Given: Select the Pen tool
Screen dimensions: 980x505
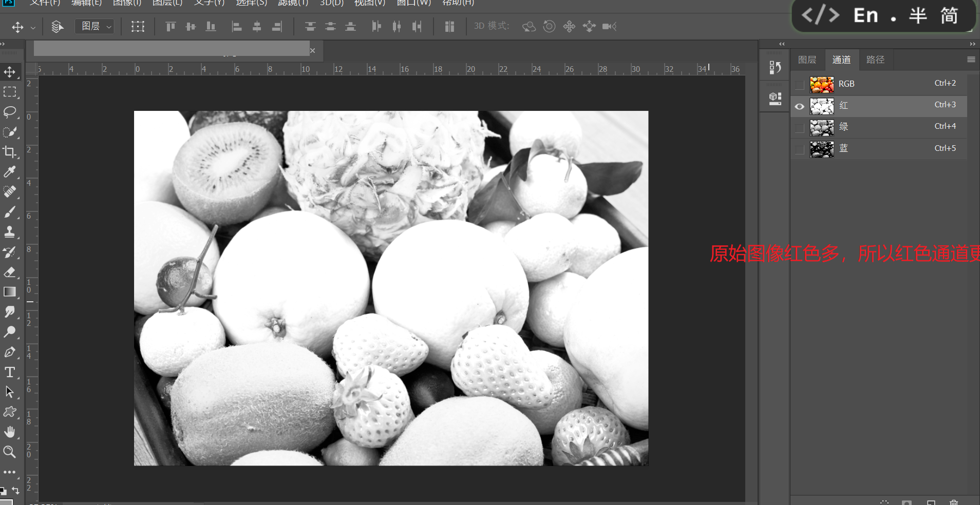Looking at the screenshot, I should coord(10,352).
